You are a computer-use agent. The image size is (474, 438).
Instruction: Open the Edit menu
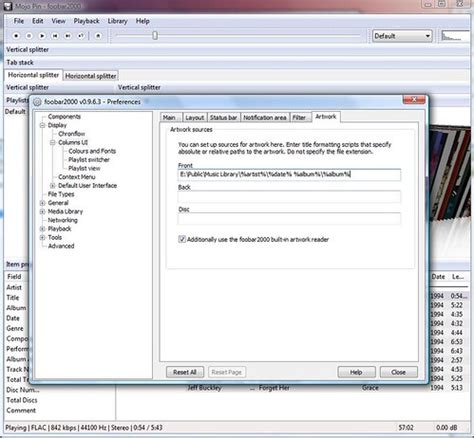click(38, 21)
